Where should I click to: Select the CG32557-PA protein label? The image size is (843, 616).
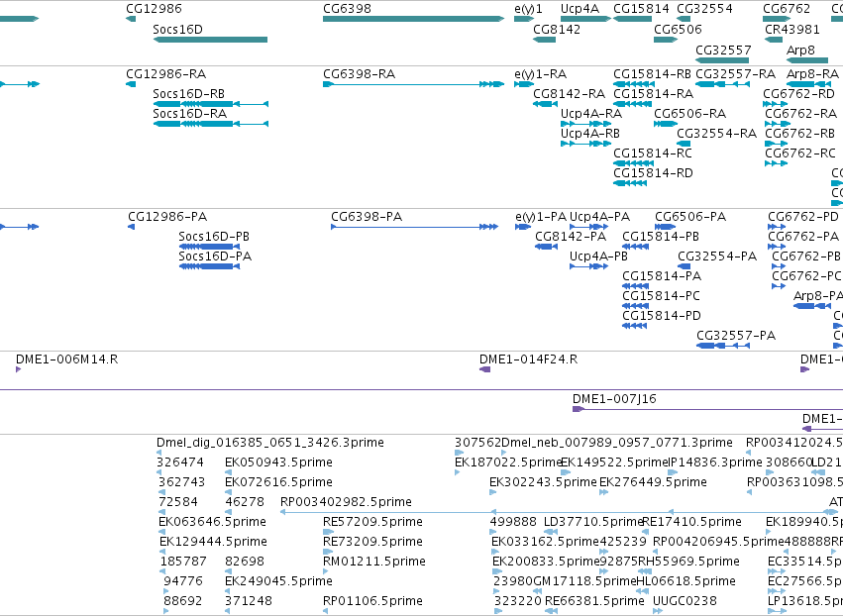735,336
